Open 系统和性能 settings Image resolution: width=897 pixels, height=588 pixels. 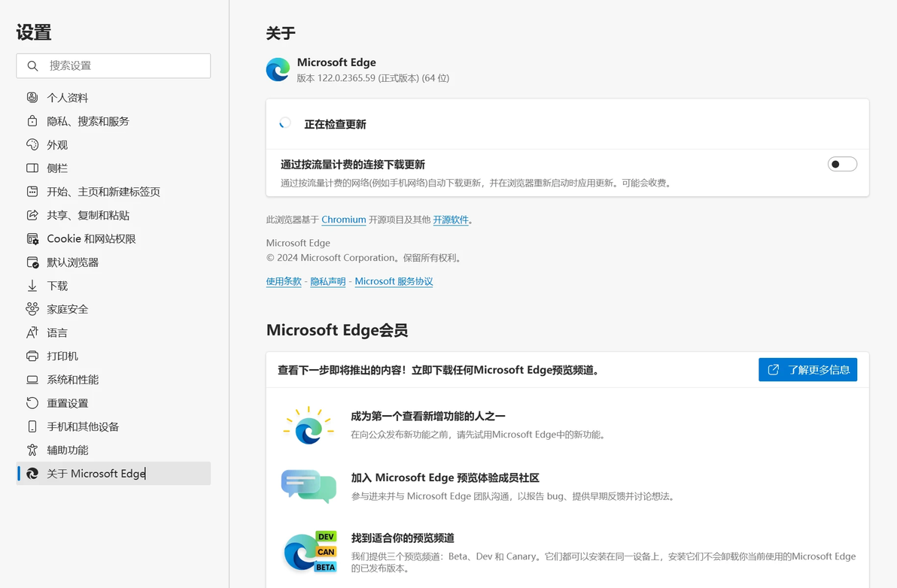(114, 380)
